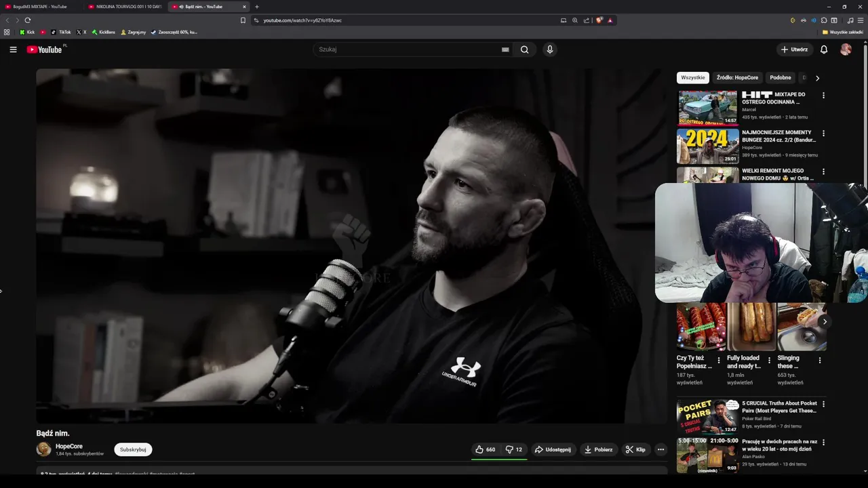Go back with the browser back arrow
Image resolution: width=868 pixels, height=488 pixels.
(7, 20)
